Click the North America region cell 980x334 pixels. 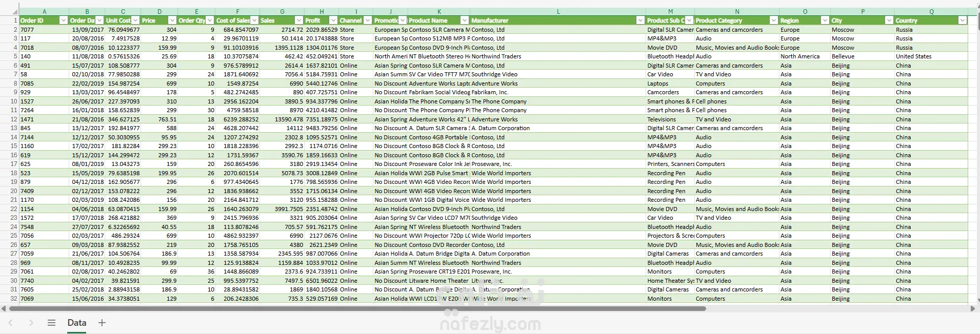pyautogui.click(x=805, y=56)
